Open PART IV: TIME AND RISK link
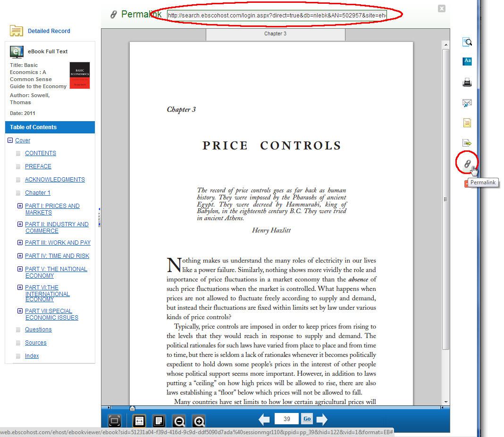504x437 pixels. coord(57,256)
